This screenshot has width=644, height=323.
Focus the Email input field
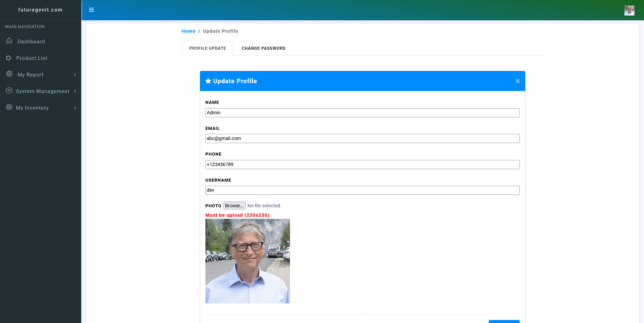(x=362, y=138)
